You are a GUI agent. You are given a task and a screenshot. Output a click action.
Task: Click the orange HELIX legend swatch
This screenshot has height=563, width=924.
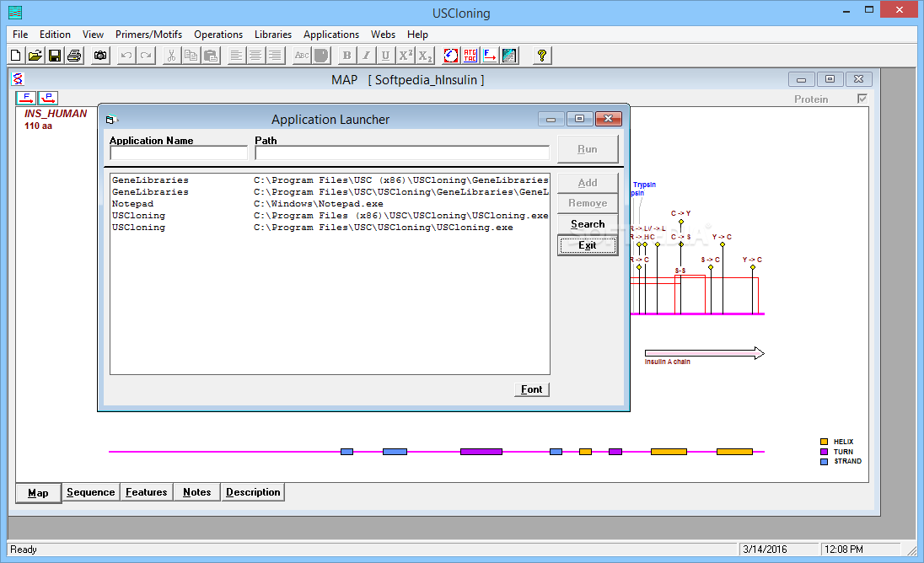click(824, 442)
